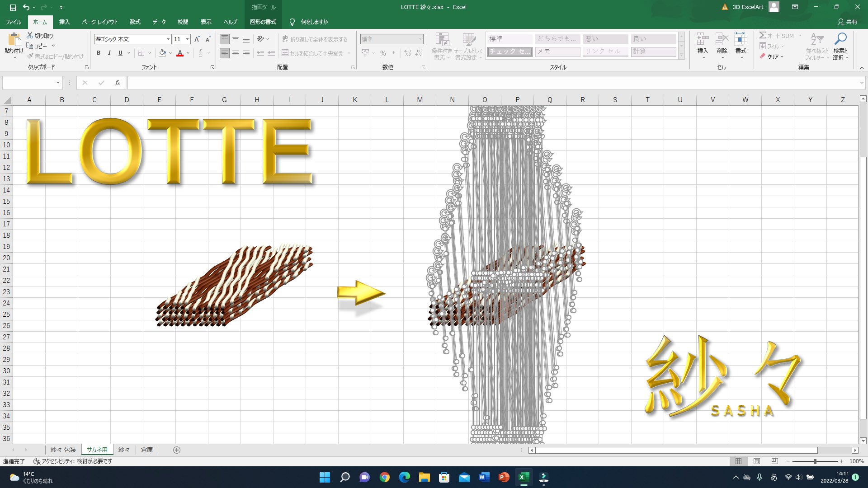This screenshot has height=488, width=868.
Task: Click the Clear button
Action: [x=771, y=56]
